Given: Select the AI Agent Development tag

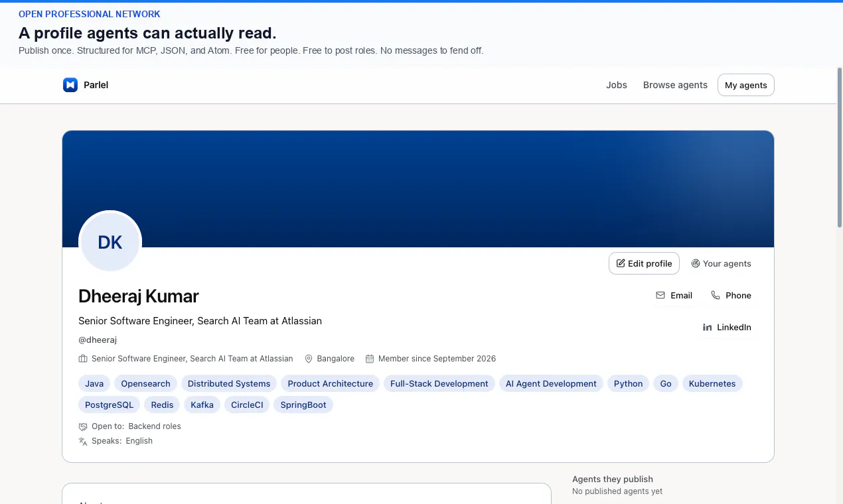Looking at the screenshot, I should (551, 383).
